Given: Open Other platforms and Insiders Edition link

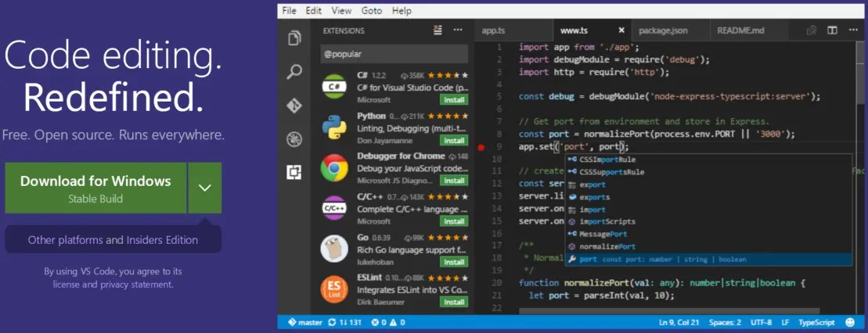Looking at the screenshot, I should pyautogui.click(x=113, y=240).
